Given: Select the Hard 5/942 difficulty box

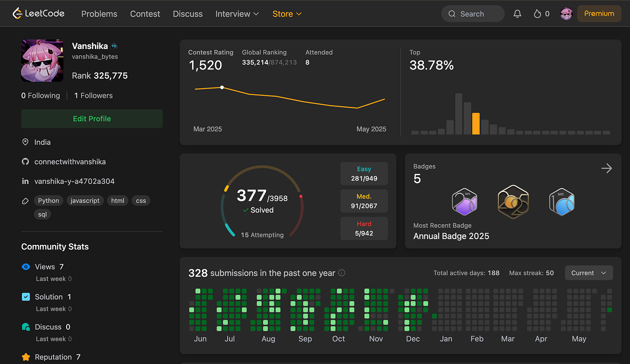Looking at the screenshot, I should click(x=364, y=229).
